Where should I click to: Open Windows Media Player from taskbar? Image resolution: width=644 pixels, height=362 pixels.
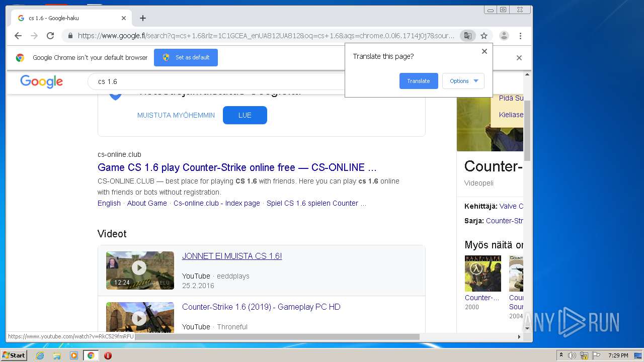click(74, 355)
